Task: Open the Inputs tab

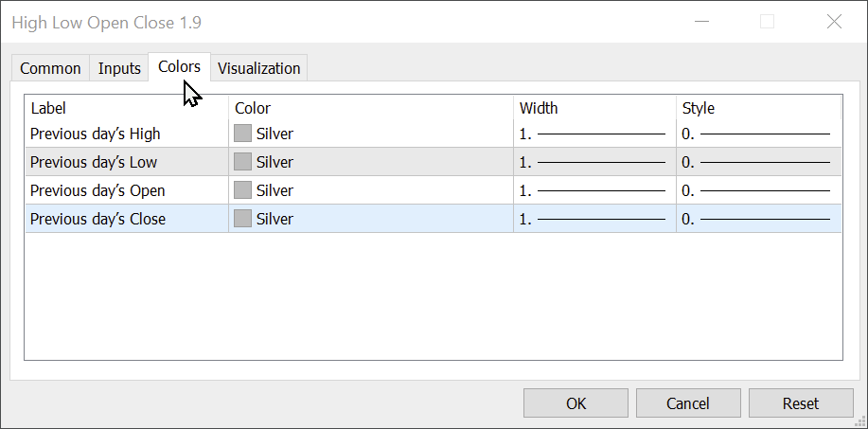Action: (119, 68)
